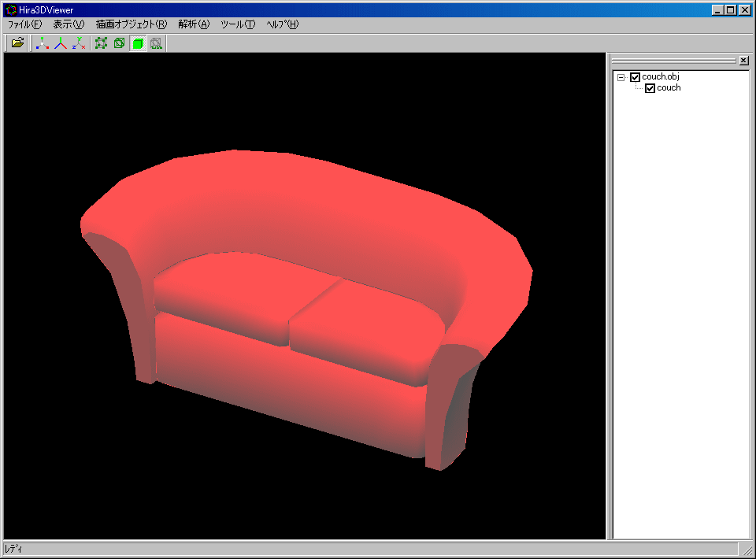The image size is (756, 559).
Task: Open the 描画オブジェクト(R) menu
Action: click(x=132, y=24)
